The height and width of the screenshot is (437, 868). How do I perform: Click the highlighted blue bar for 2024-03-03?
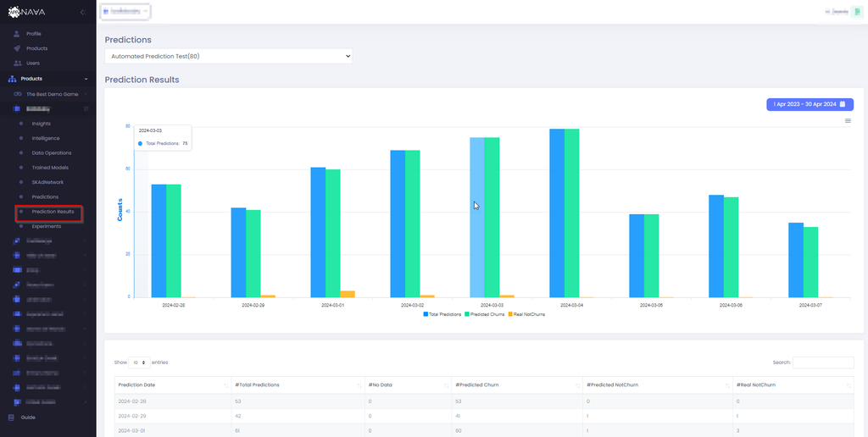(x=477, y=218)
